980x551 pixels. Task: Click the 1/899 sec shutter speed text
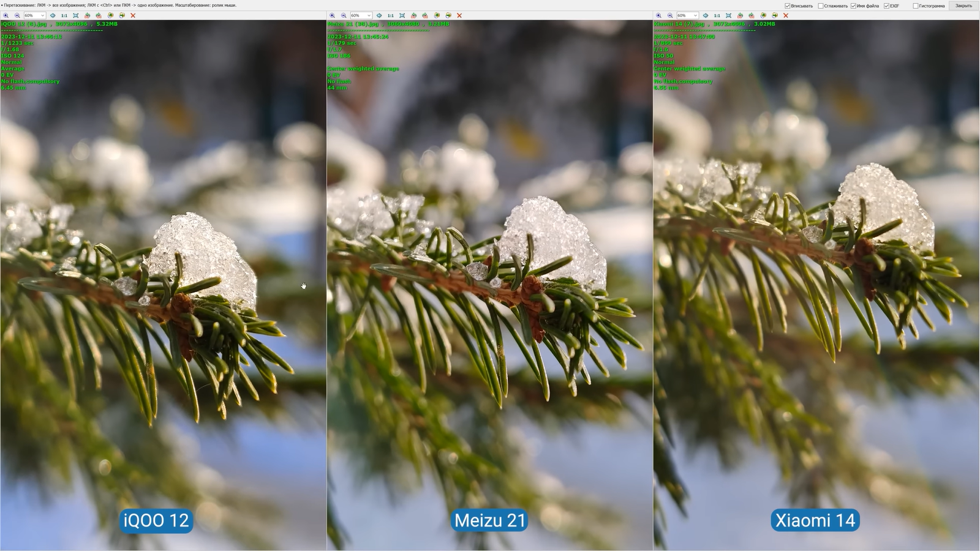click(x=668, y=43)
